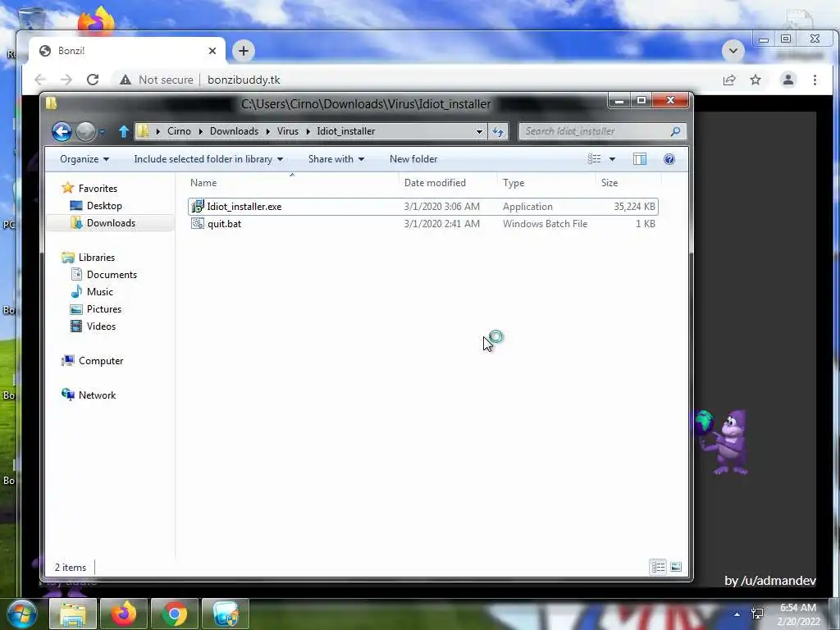The width and height of the screenshot is (840, 630).
Task: Open the Chrome profile menu
Action: coord(788,80)
